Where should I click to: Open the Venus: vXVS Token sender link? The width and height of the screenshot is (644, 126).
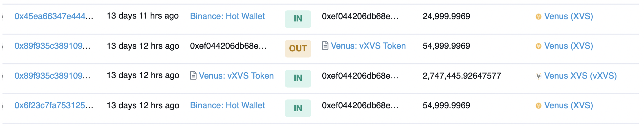tap(236, 76)
